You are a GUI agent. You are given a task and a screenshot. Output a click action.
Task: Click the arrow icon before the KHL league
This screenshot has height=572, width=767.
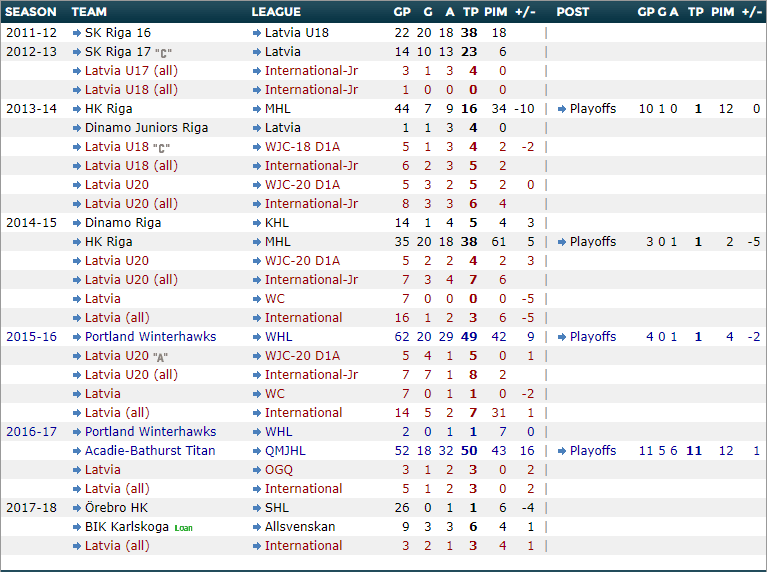(256, 223)
